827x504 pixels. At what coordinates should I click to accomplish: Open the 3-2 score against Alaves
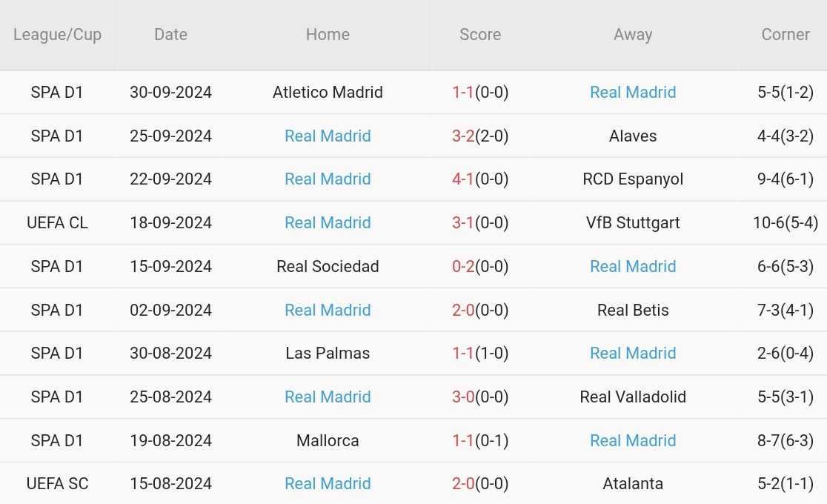(x=463, y=136)
